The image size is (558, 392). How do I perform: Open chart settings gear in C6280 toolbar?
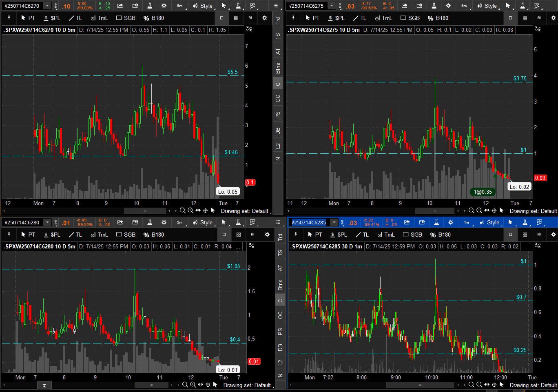click(164, 222)
